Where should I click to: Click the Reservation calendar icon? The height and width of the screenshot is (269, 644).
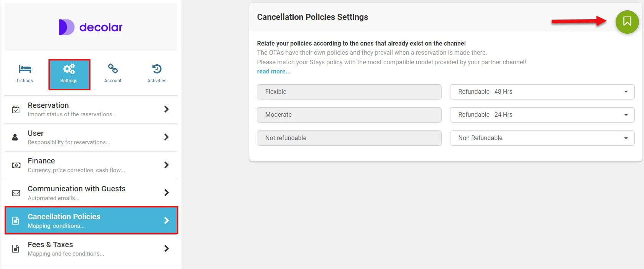[x=16, y=109]
